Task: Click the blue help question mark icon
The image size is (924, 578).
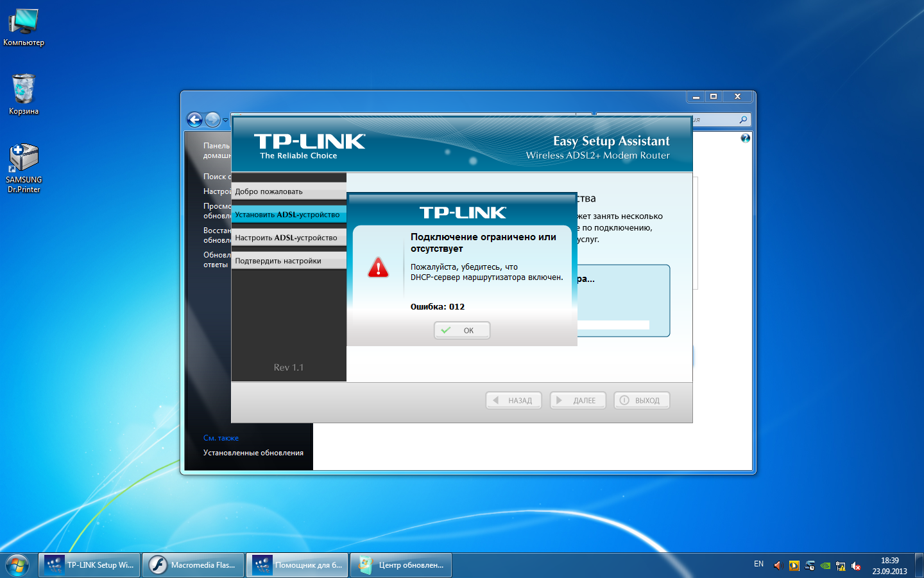Action: [745, 138]
